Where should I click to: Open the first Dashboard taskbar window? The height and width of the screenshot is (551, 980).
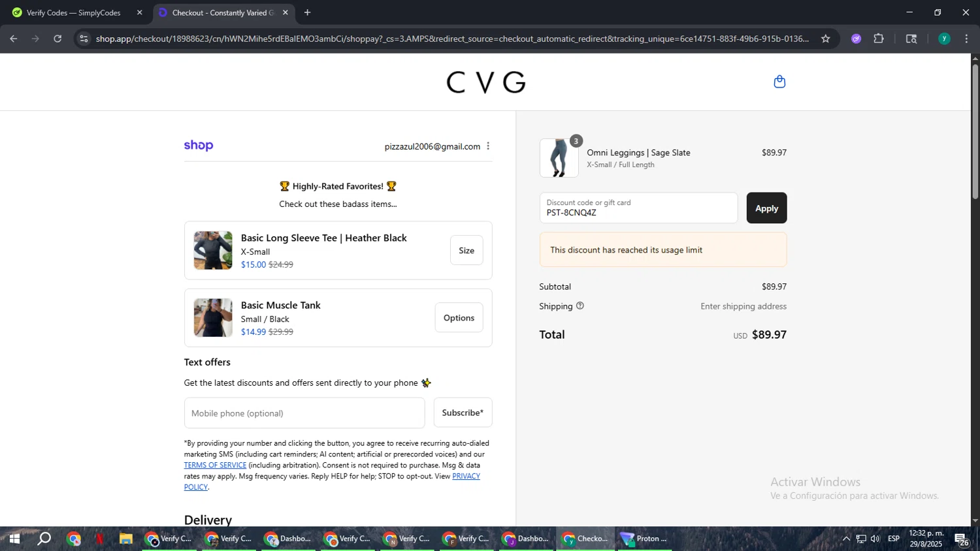tap(289, 539)
